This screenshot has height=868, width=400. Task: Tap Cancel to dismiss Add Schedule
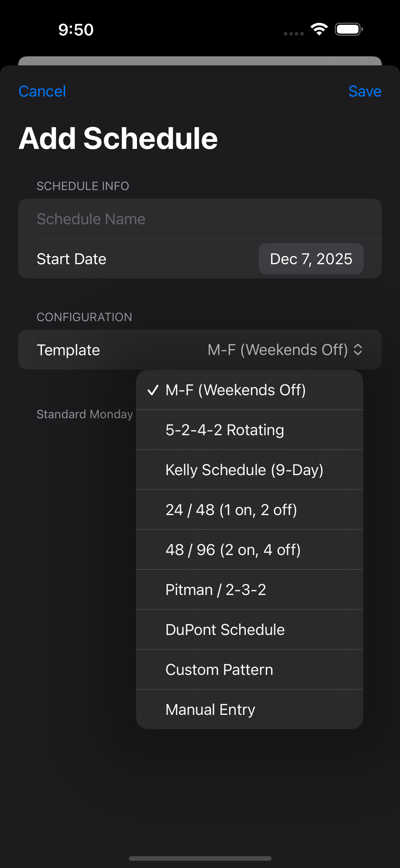tap(42, 91)
